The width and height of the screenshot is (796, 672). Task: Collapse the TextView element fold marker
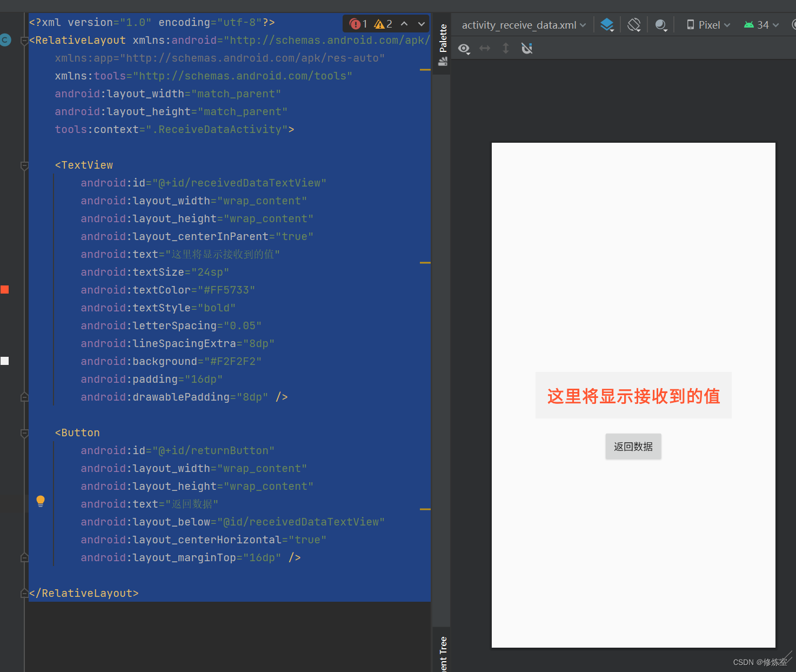24,165
